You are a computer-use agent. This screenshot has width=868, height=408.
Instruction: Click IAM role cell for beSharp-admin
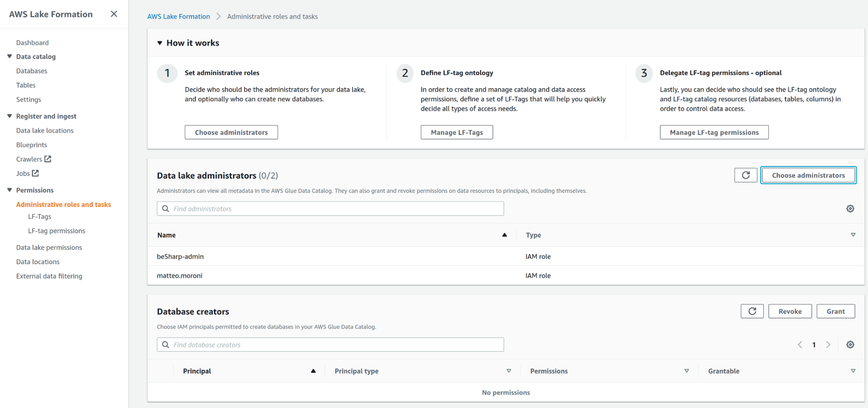[538, 256]
